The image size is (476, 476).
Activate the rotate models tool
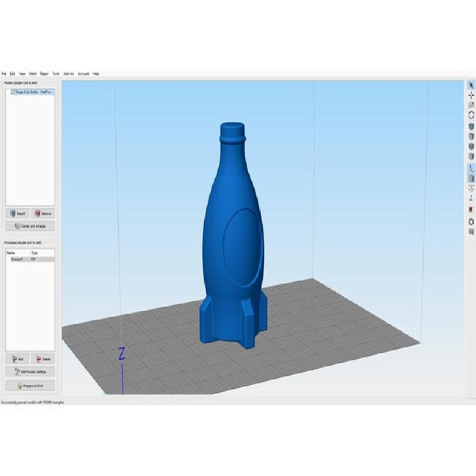click(x=471, y=115)
